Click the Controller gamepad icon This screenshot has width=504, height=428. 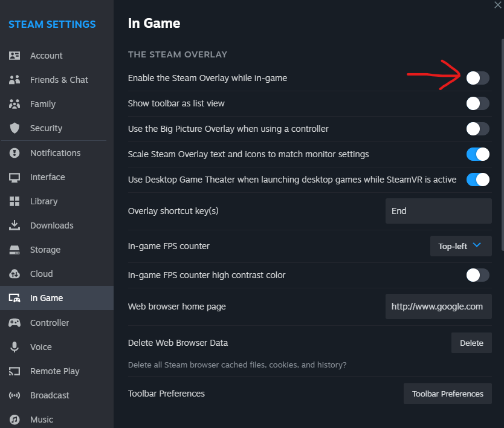[x=15, y=323]
